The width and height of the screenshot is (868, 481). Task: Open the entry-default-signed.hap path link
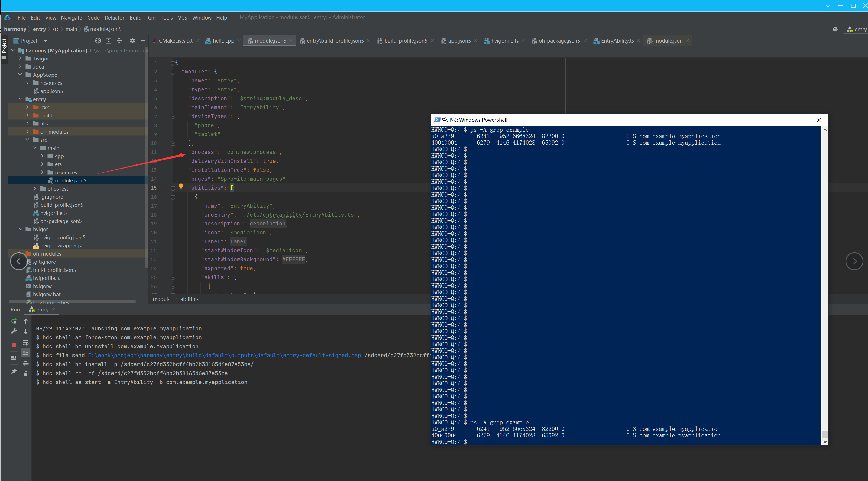(x=224, y=355)
